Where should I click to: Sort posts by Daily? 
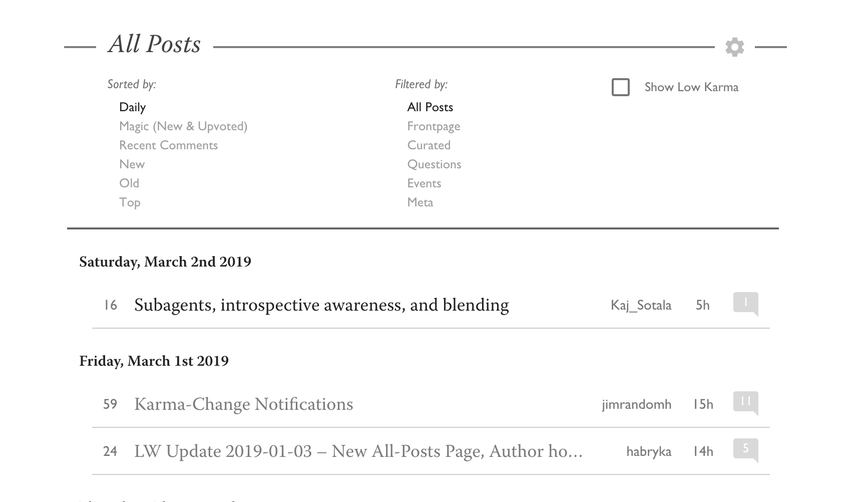click(x=132, y=107)
